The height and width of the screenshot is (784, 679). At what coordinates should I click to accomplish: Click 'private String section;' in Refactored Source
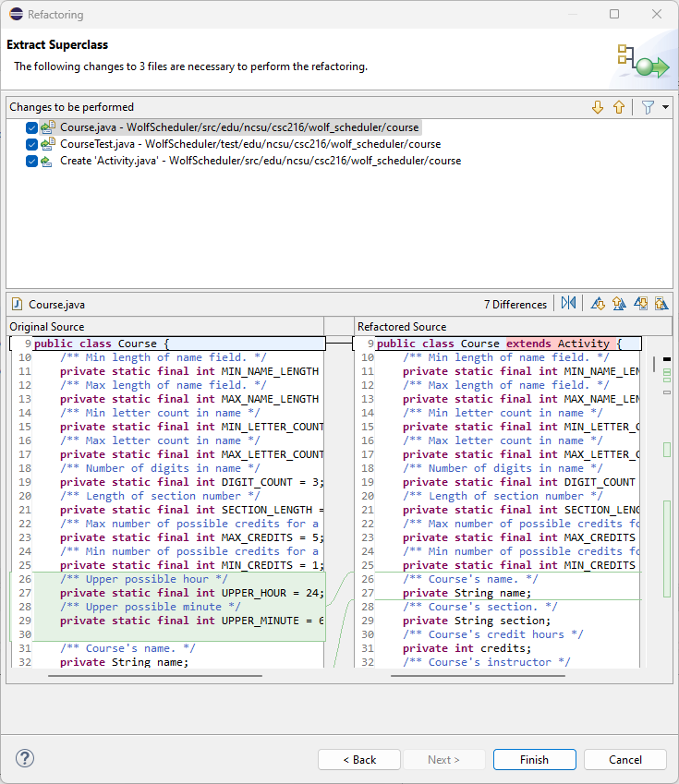point(477,621)
